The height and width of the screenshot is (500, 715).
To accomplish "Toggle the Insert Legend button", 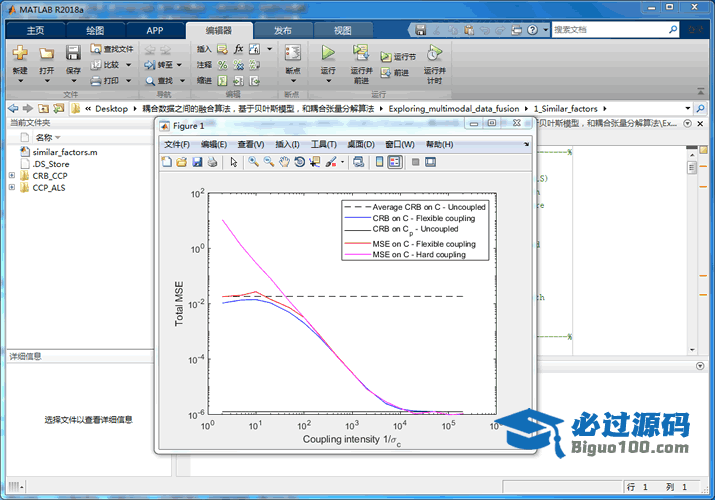I will (x=395, y=162).
